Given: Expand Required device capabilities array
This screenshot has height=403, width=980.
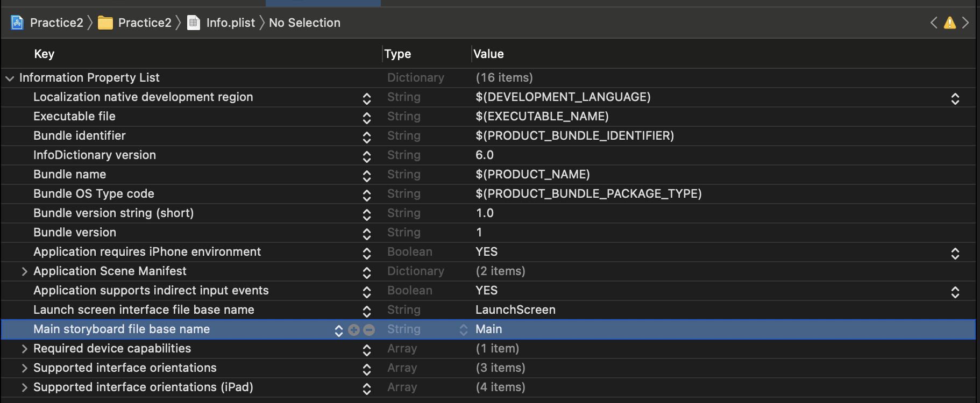Looking at the screenshot, I should [x=24, y=349].
